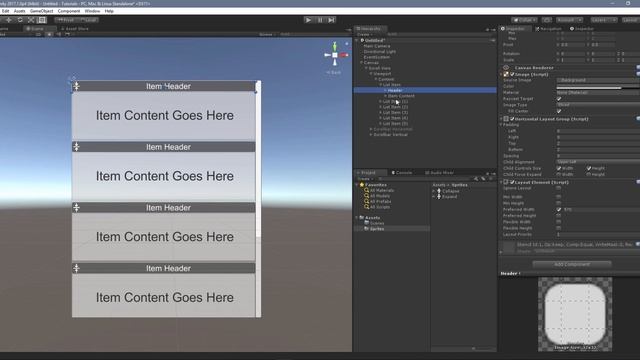Select All Prefabs favorite search
This screenshot has width=640, height=360.
tap(378, 201)
